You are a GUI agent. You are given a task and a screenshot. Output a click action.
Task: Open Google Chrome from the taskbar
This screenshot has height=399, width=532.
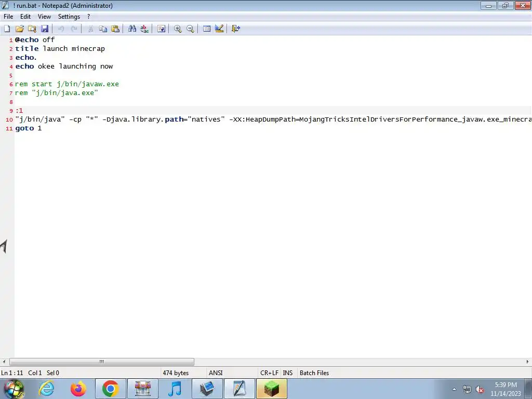click(x=111, y=389)
